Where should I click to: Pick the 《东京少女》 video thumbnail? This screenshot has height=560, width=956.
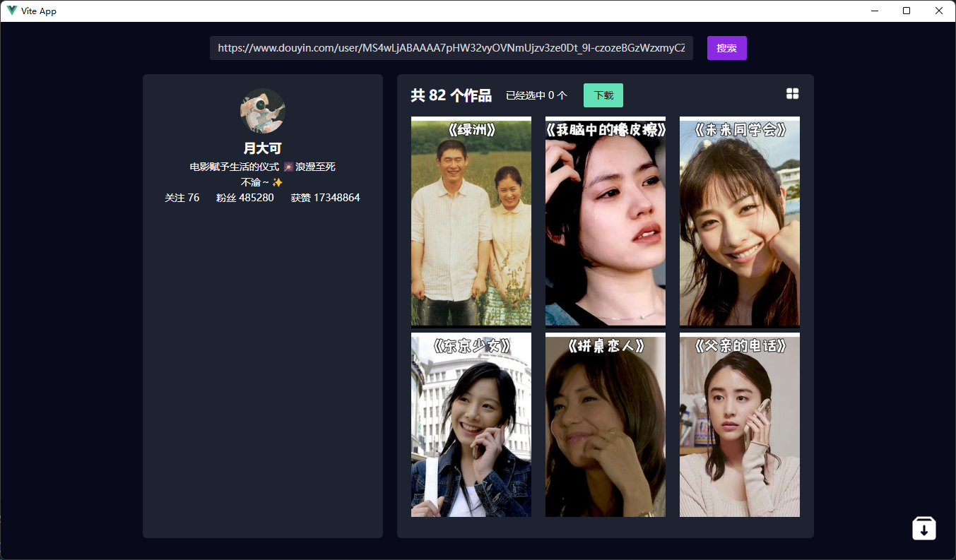click(471, 425)
